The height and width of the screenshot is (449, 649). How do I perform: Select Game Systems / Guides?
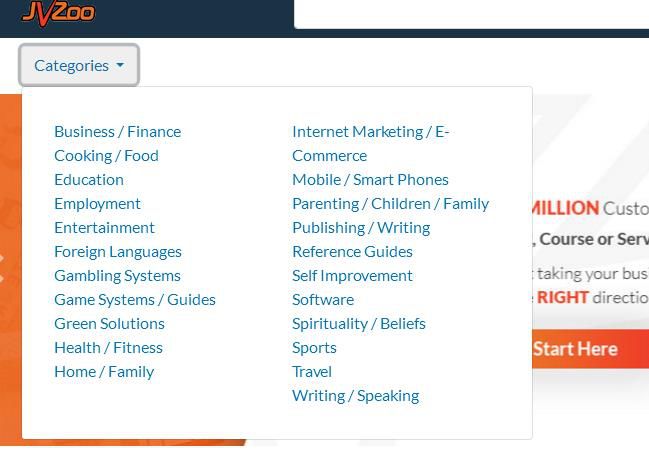(x=135, y=299)
